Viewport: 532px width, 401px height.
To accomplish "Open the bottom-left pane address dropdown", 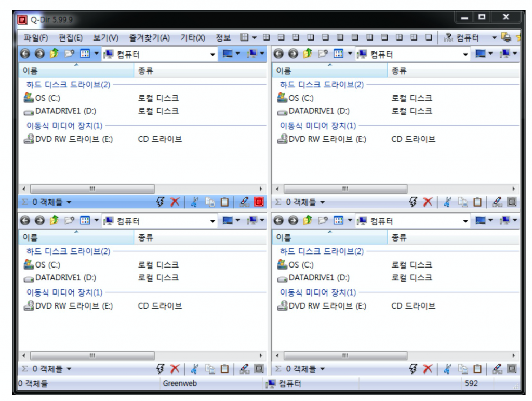I will [212, 221].
